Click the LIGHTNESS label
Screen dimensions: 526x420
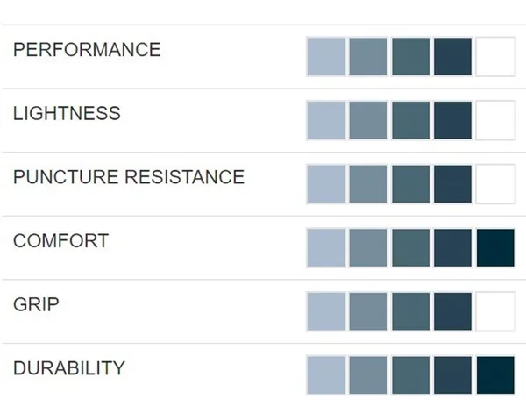tap(68, 113)
